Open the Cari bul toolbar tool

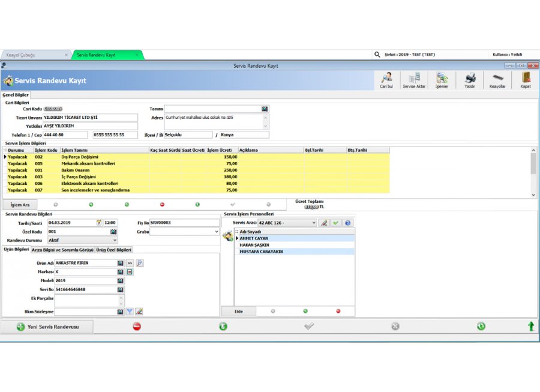point(386,80)
